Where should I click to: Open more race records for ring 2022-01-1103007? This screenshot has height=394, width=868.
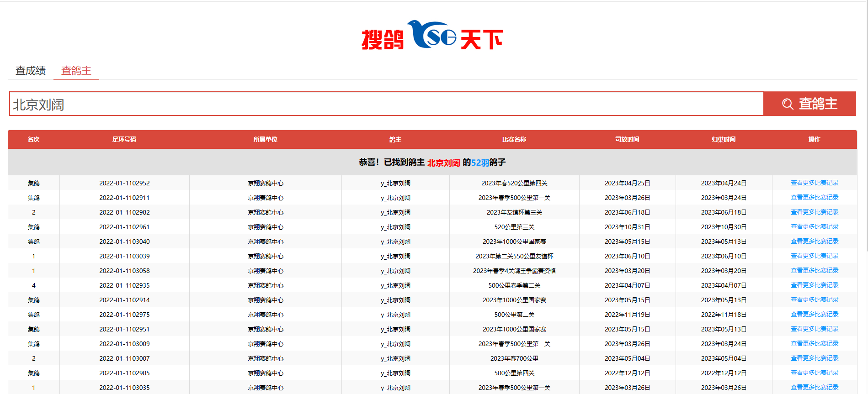[814, 358]
